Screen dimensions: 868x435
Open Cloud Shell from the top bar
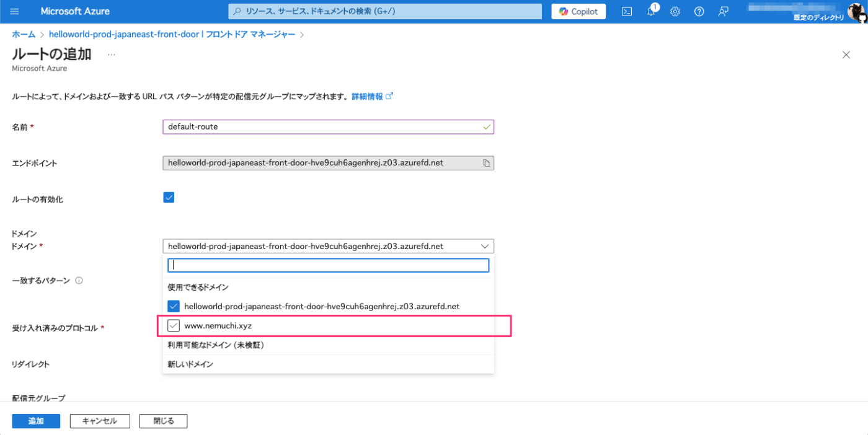point(627,11)
